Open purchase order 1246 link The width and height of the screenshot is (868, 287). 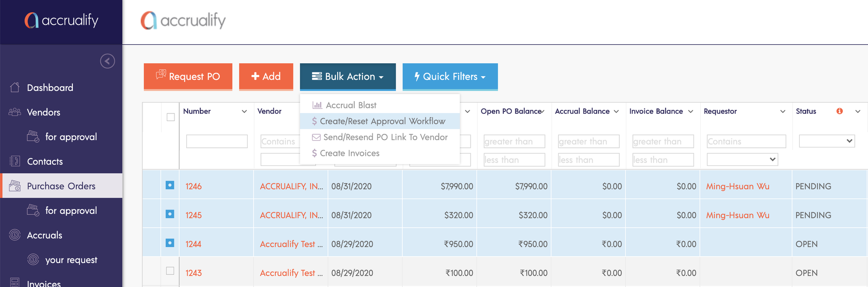tap(193, 186)
